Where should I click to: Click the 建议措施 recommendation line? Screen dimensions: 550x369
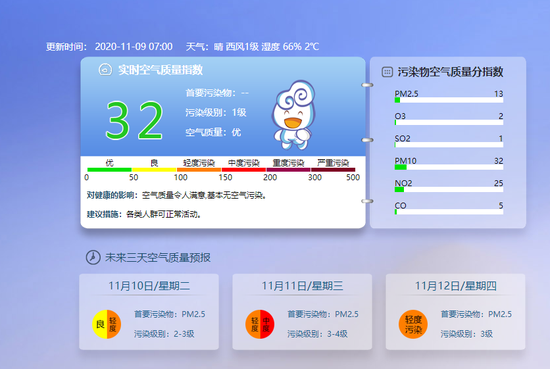pyautogui.click(x=144, y=214)
